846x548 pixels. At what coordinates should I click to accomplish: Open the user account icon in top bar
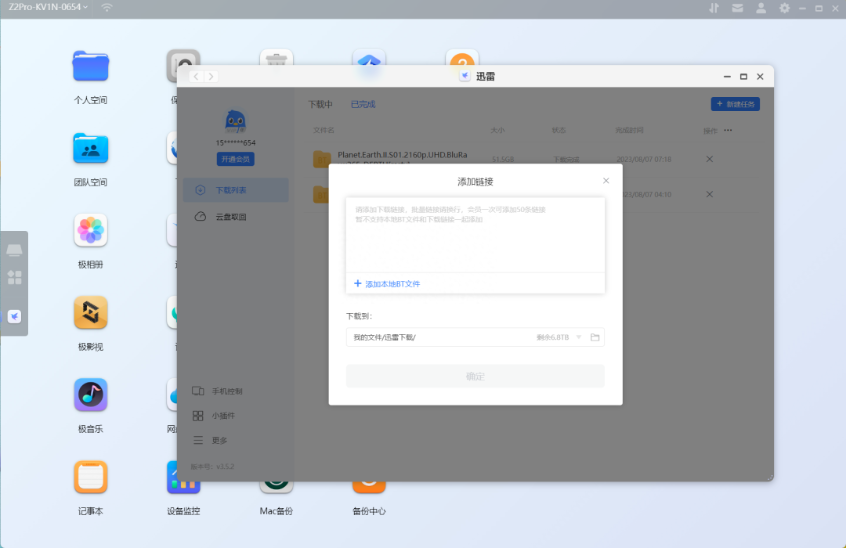coord(761,8)
